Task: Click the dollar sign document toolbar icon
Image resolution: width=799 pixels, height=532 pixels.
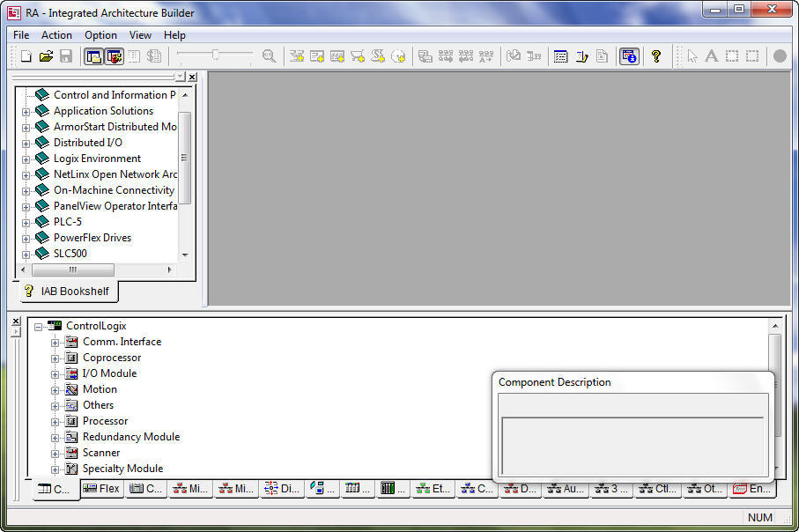Action: point(154,56)
